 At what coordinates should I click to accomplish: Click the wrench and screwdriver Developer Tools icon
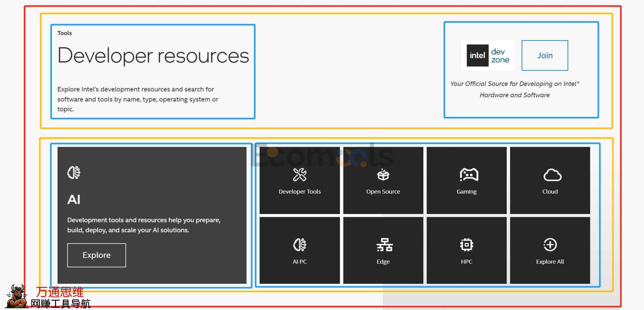click(x=300, y=175)
